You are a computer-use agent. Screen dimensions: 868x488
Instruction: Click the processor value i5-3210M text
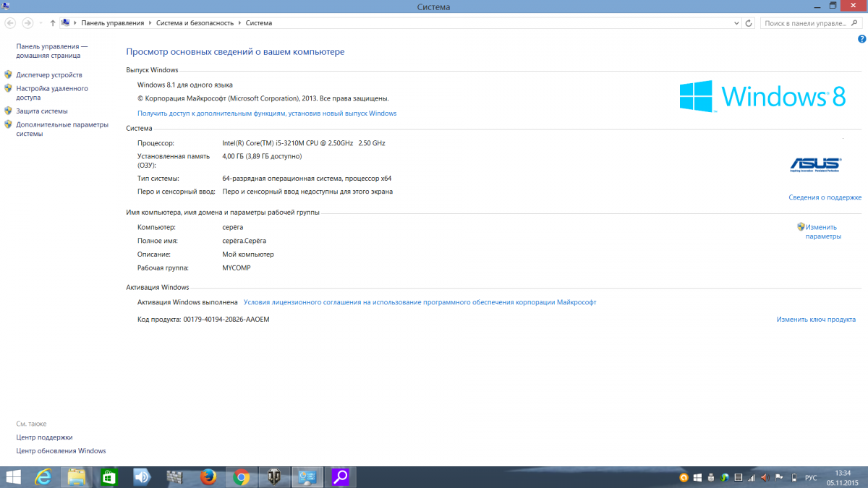[304, 143]
